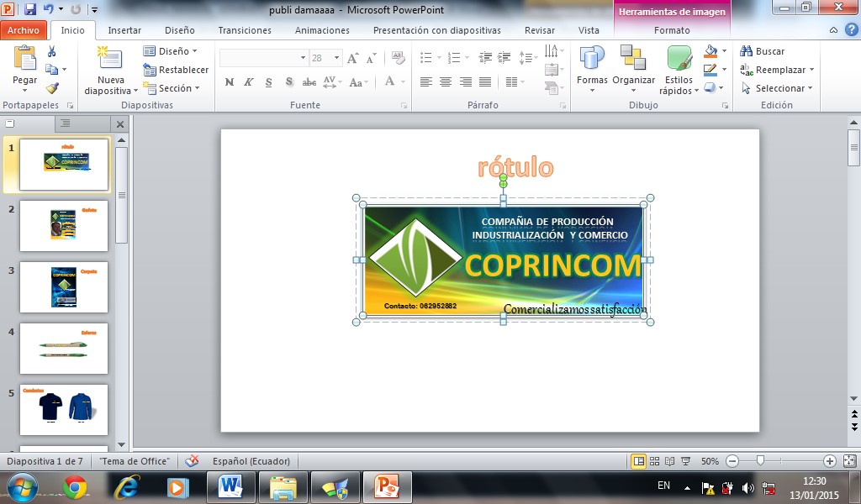Click the Nueva diapositiva icon
The height and width of the screenshot is (504, 861).
point(110,58)
